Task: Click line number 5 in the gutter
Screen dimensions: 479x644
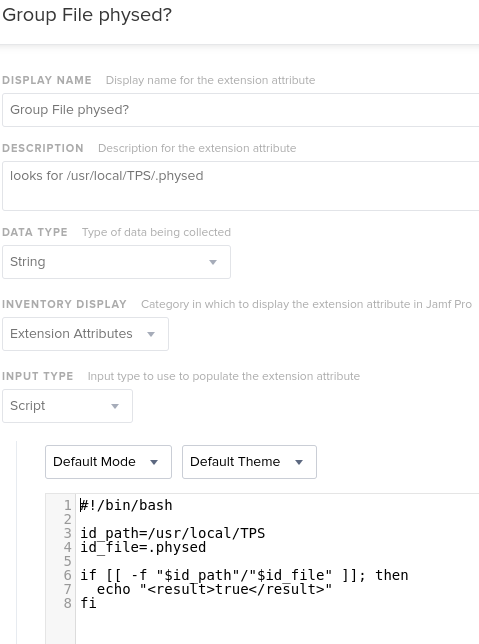Action: (67, 561)
